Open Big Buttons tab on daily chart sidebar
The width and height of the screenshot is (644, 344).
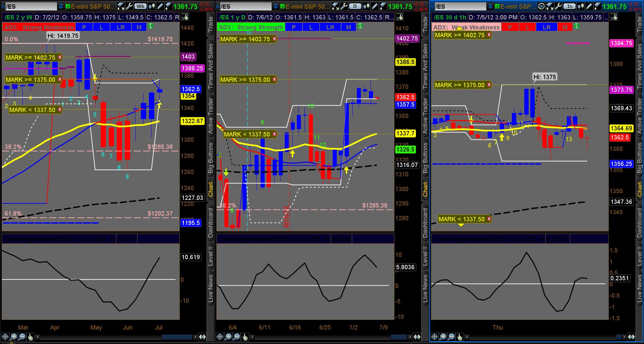[x=425, y=158]
